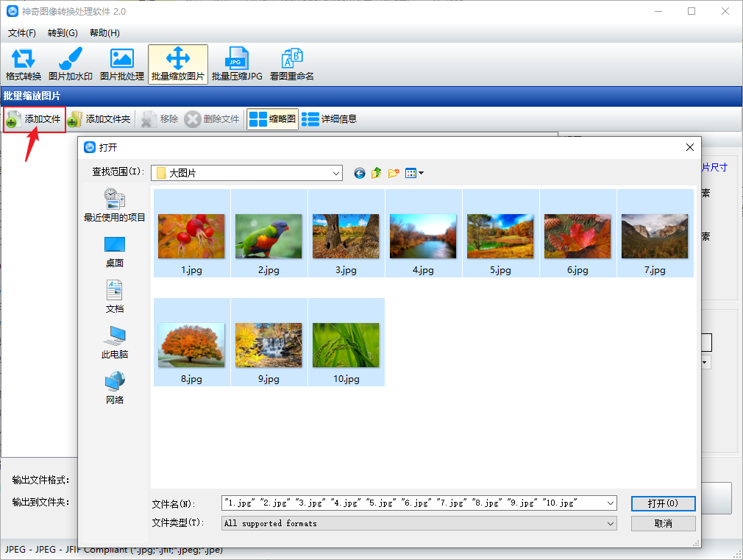Open the 看图重命名 rename tool

coord(292,65)
